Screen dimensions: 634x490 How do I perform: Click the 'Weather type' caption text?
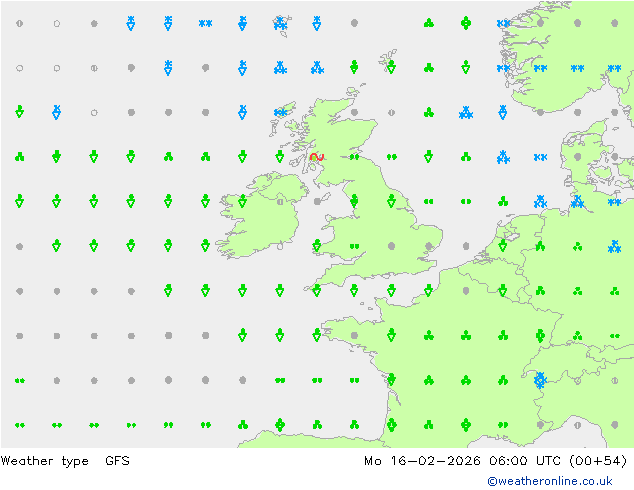click(x=44, y=461)
